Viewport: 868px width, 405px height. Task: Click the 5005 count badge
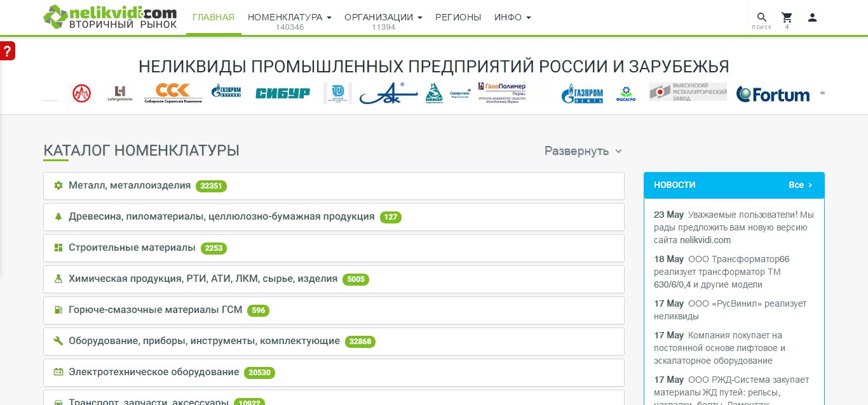(x=356, y=279)
